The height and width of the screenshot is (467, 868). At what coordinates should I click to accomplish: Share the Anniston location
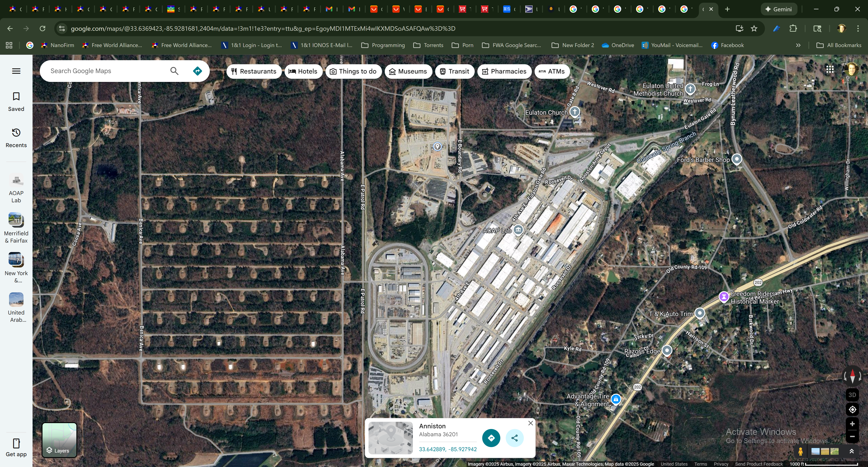coord(514,438)
